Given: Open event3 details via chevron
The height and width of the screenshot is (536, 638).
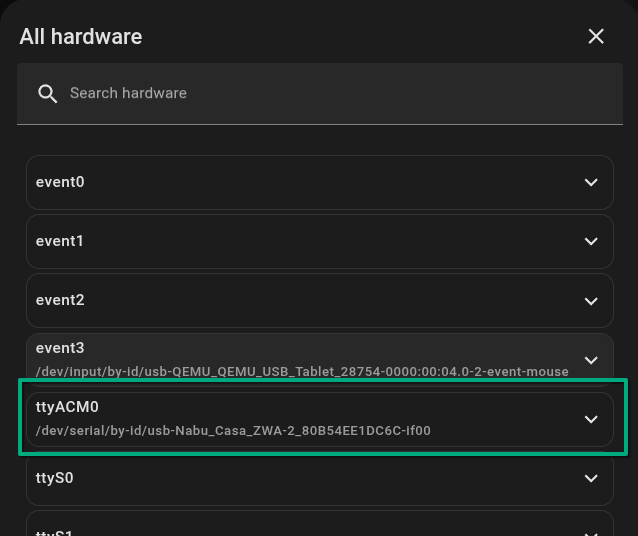Looking at the screenshot, I should (591, 359).
